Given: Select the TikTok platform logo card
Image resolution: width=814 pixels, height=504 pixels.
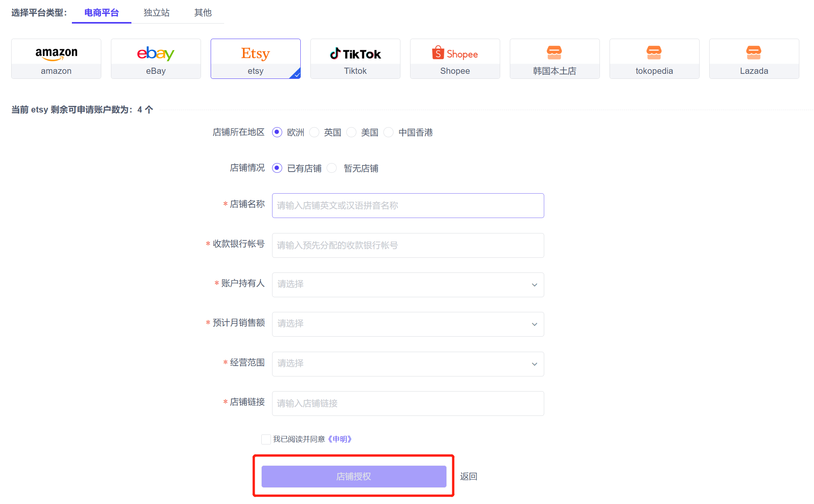Looking at the screenshot, I should point(355,58).
